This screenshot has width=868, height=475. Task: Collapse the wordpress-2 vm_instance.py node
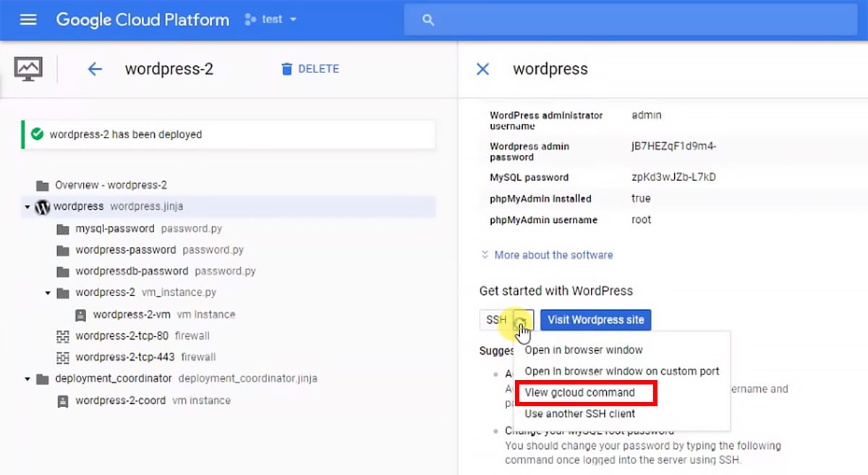(x=48, y=293)
